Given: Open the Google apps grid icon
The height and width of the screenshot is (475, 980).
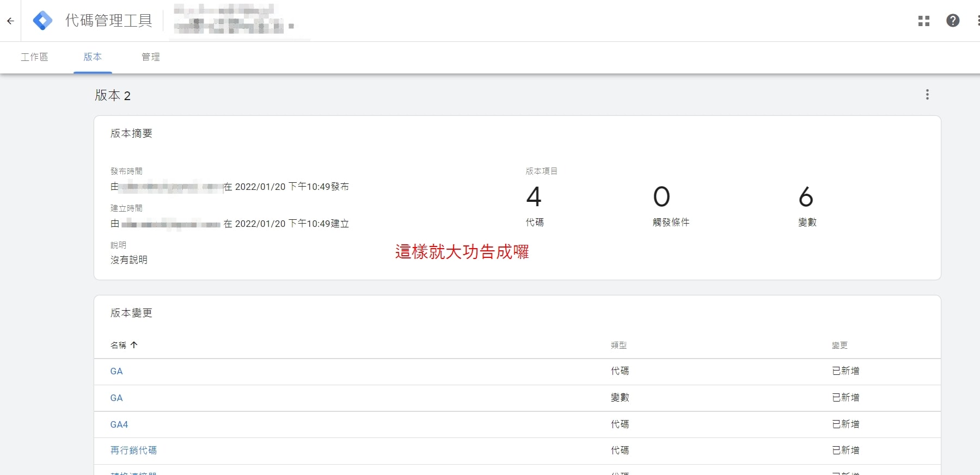Looking at the screenshot, I should (x=924, y=21).
